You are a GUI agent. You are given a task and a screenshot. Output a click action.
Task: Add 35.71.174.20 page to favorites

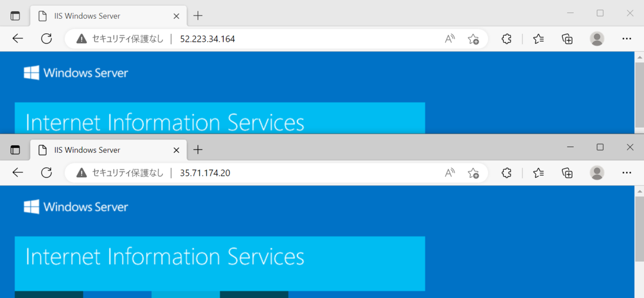point(473,173)
